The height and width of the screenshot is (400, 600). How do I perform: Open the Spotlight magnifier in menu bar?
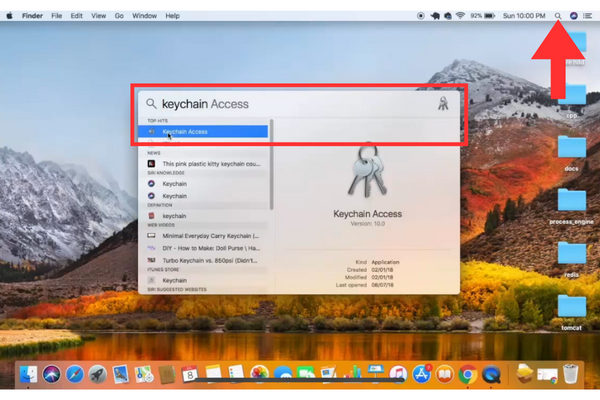coord(558,16)
